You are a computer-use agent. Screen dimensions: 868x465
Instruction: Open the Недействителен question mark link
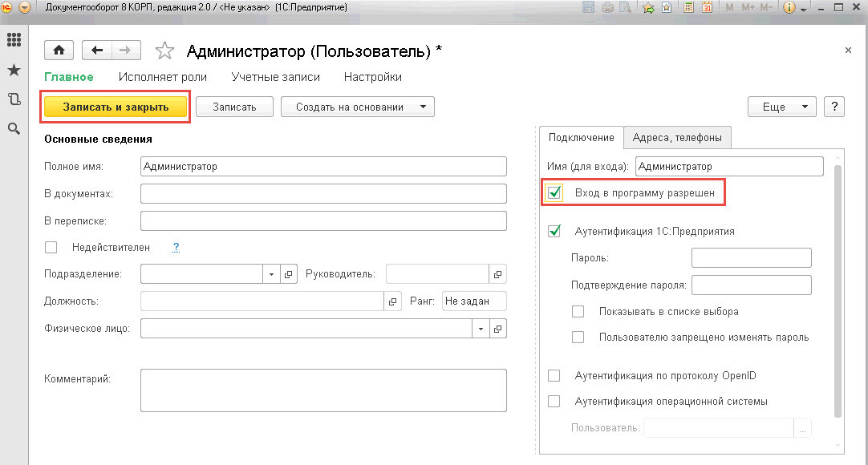pyautogui.click(x=176, y=247)
